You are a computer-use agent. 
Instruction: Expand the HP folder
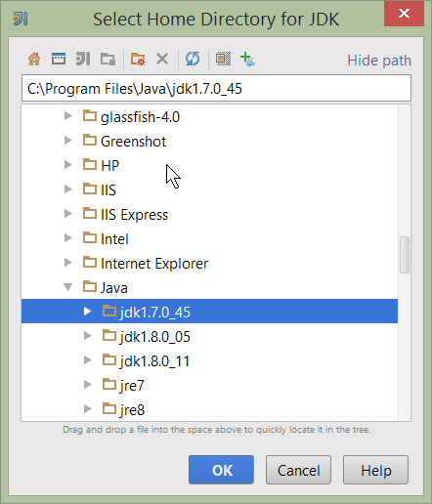click(68, 165)
